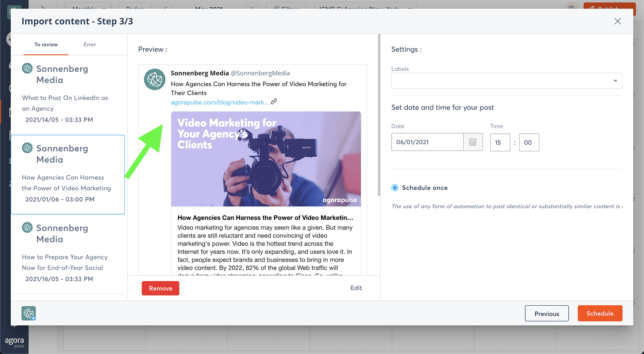Select the LinkedIn as an Agency post card
The image size is (644, 354).
pyautogui.click(x=68, y=94)
